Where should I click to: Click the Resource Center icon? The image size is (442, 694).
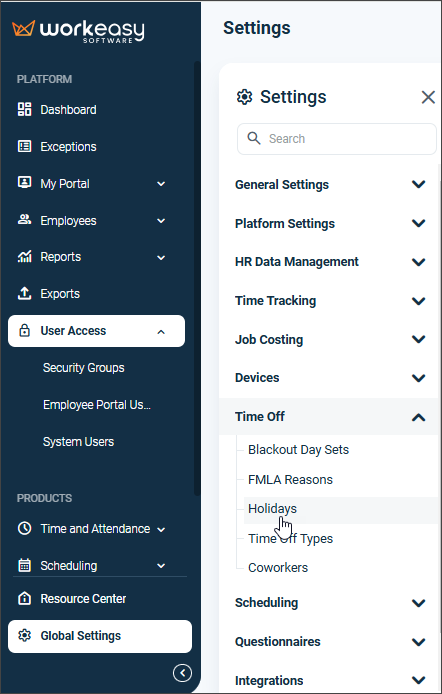(x=24, y=598)
